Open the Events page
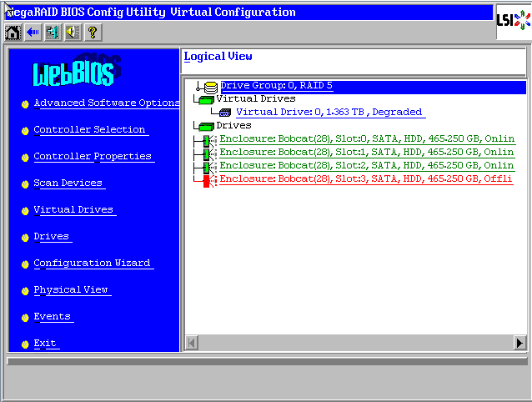Image resolution: width=532 pixels, height=402 pixels. tap(52, 317)
